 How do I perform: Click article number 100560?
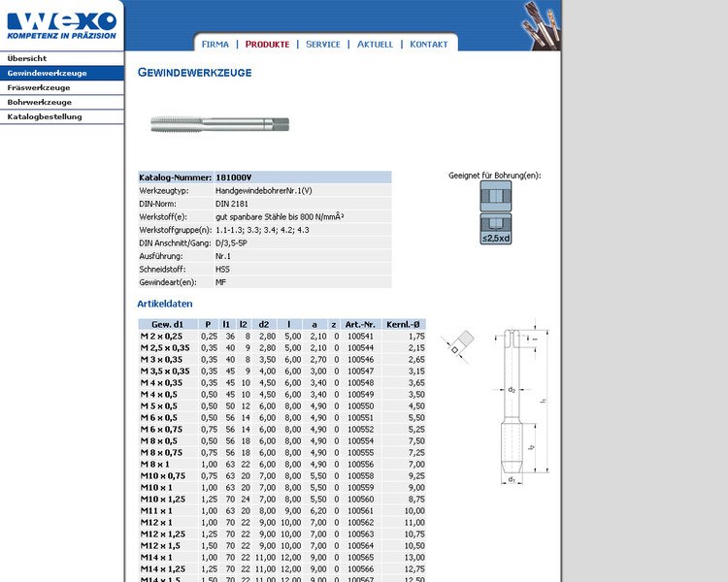[x=360, y=500]
